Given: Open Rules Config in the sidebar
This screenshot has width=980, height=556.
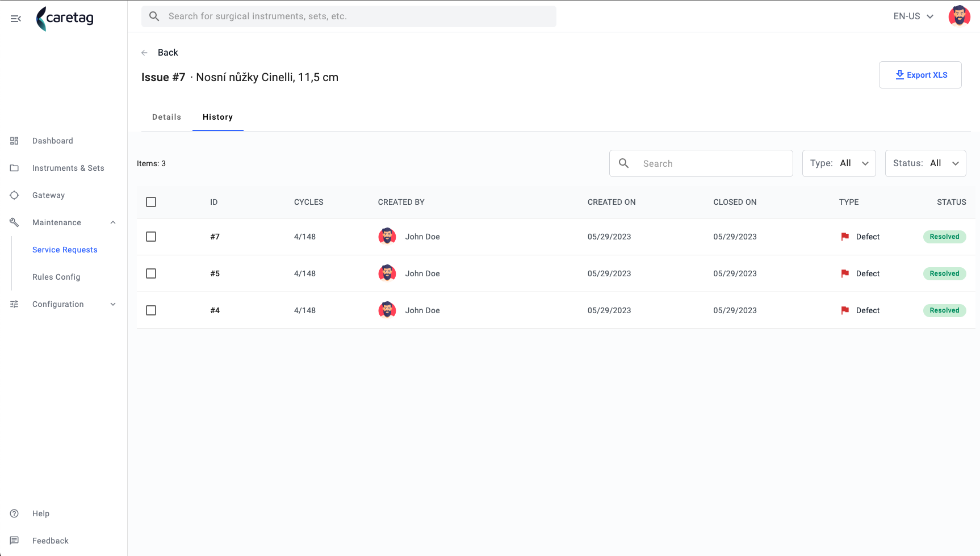Looking at the screenshot, I should tap(56, 277).
